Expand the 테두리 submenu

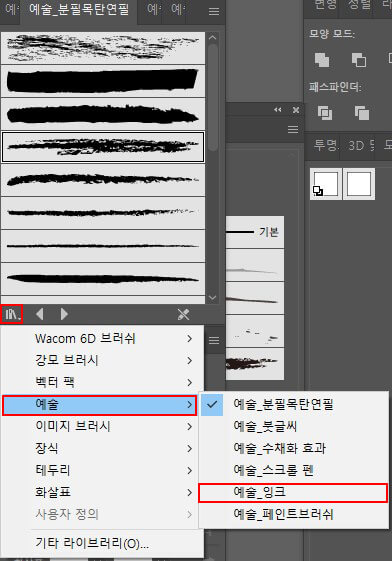[102, 470]
